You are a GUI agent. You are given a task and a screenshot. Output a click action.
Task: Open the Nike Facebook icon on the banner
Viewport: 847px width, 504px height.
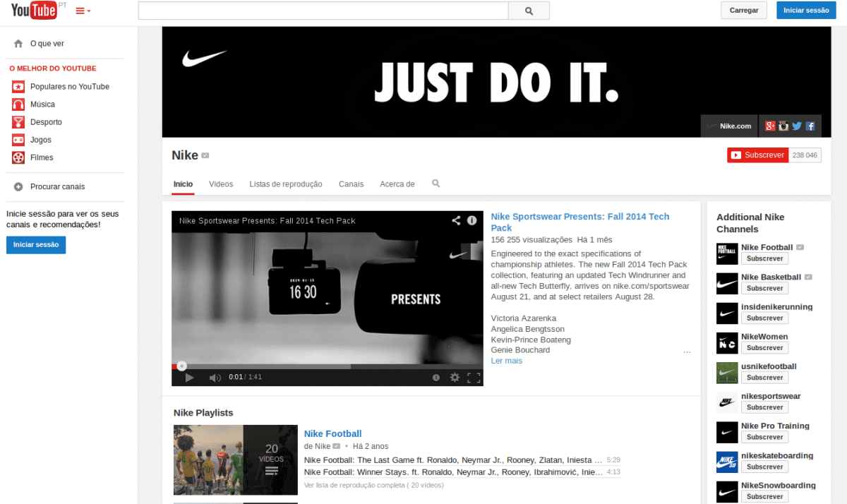coord(810,126)
